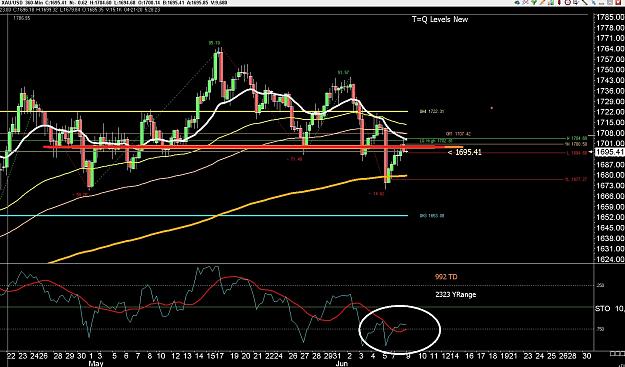The height and width of the screenshot is (367, 625).
Task: Click the green down-arrow toolbar icon
Action: (534, 2)
